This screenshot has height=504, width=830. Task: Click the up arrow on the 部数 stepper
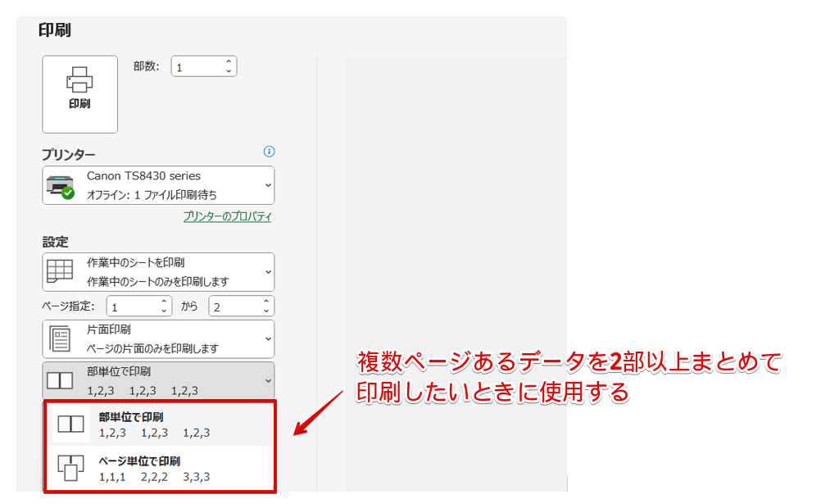pyautogui.click(x=230, y=61)
